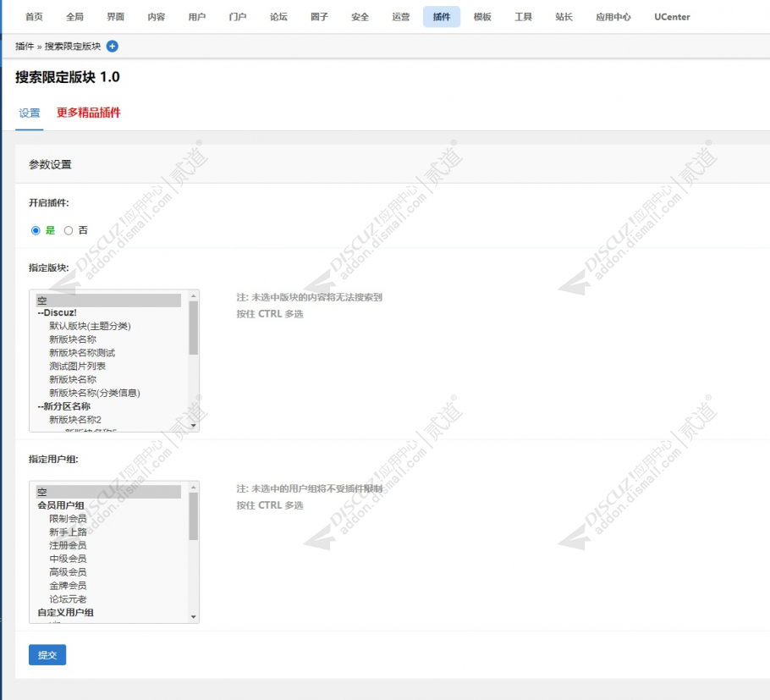
Task: Select 中级会员 user group
Action: click(x=108, y=559)
